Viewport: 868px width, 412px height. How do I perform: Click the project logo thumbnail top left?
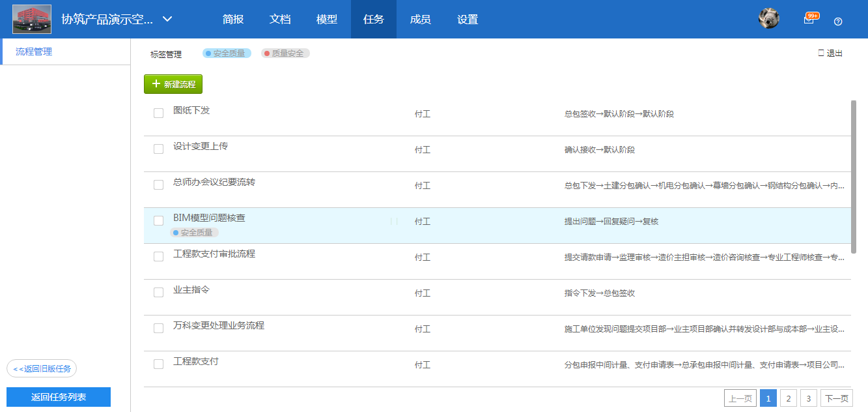[31, 19]
